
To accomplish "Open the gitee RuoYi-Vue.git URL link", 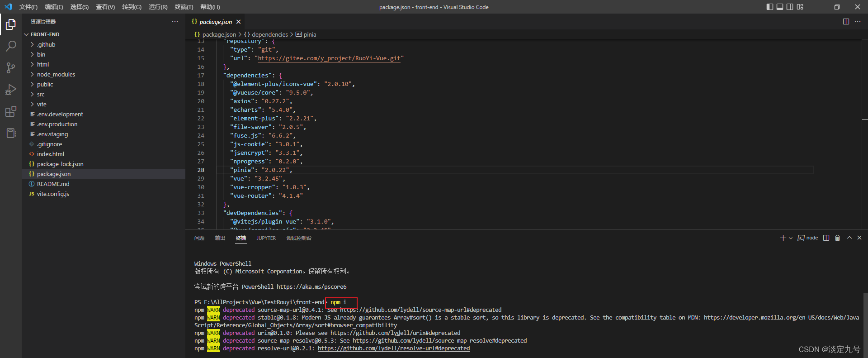I will [x=329, y=58].
